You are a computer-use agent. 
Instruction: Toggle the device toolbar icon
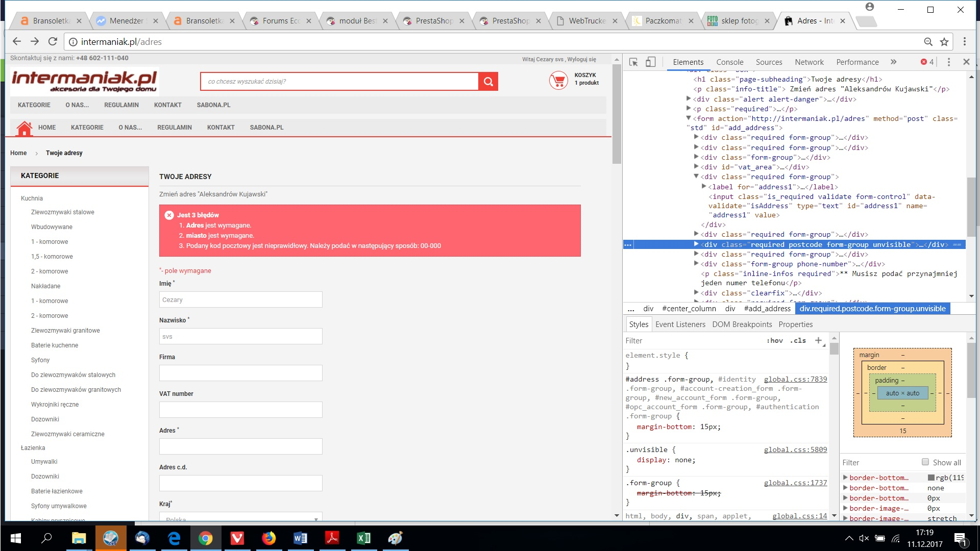click(x=650, y=62)
